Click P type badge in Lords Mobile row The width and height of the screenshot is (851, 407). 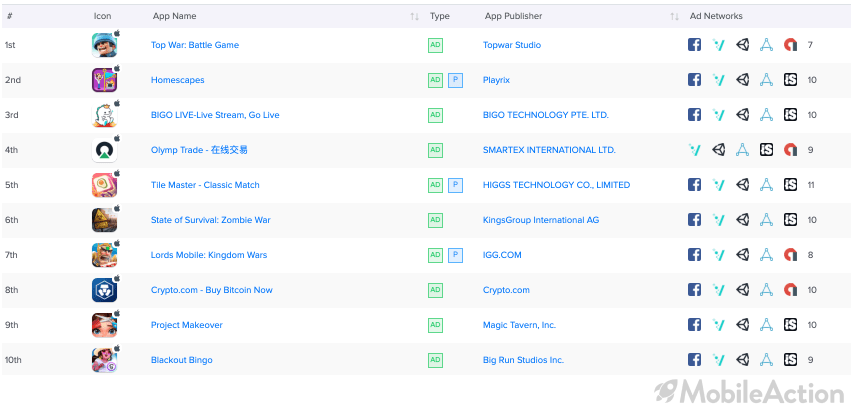click(455, 255)
